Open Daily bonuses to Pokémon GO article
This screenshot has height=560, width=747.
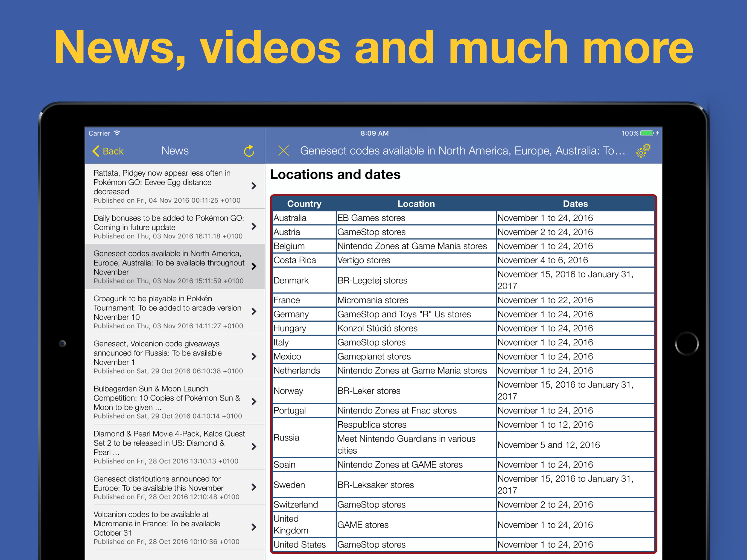click(175, 226)
